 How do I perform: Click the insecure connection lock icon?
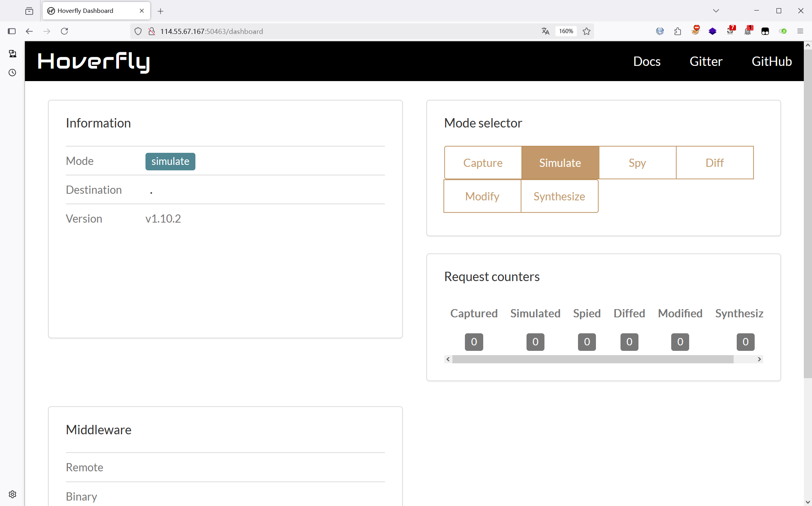[152, 31]
